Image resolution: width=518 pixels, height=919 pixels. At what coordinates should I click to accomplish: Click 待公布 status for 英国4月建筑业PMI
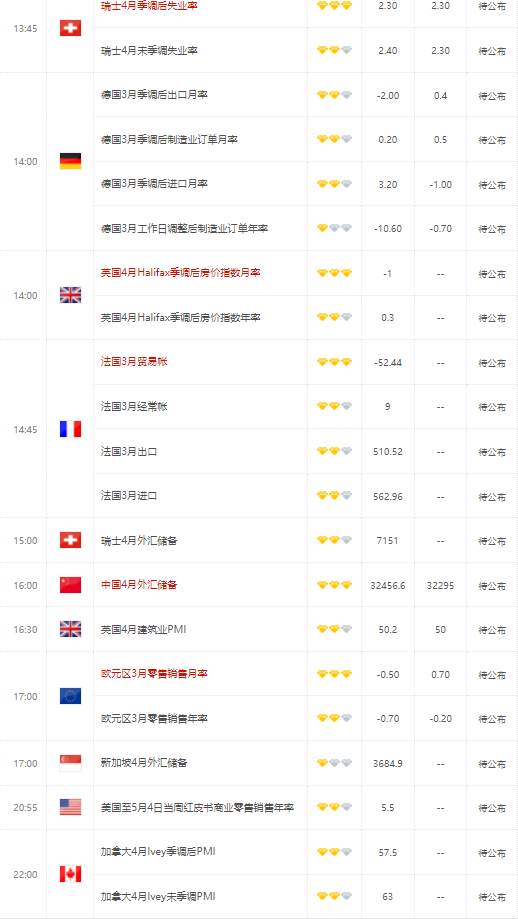[x=492, y=630]
